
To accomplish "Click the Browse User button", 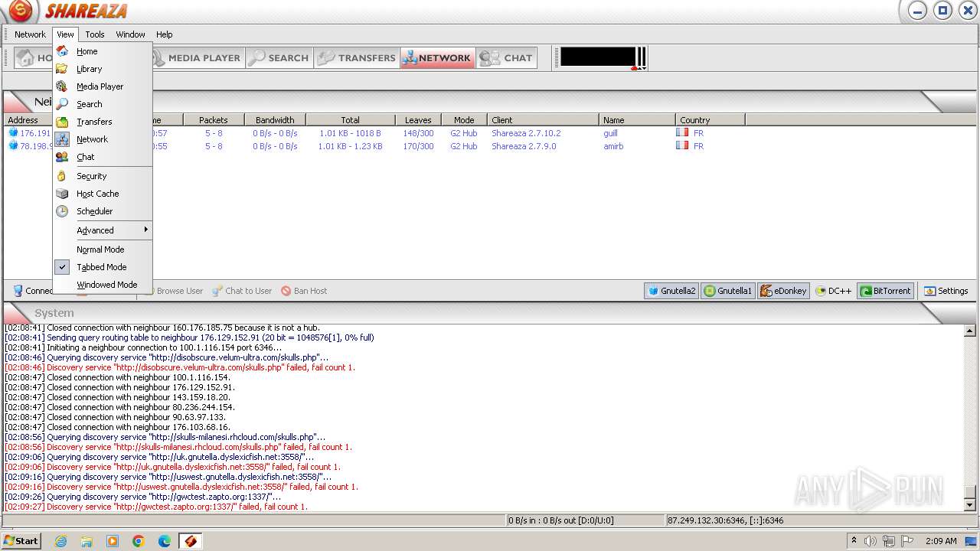I will point(173,291).
